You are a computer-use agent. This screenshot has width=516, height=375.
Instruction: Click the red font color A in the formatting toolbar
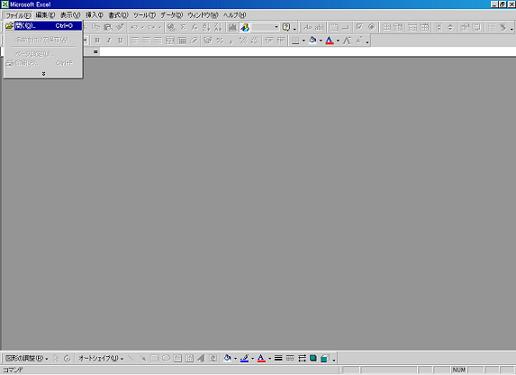329,41
